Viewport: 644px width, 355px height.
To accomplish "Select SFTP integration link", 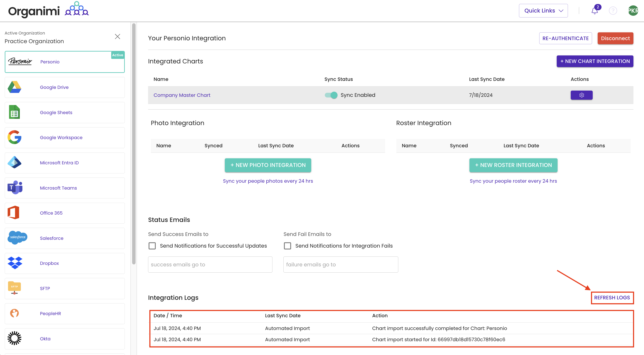I will point(45,288).
